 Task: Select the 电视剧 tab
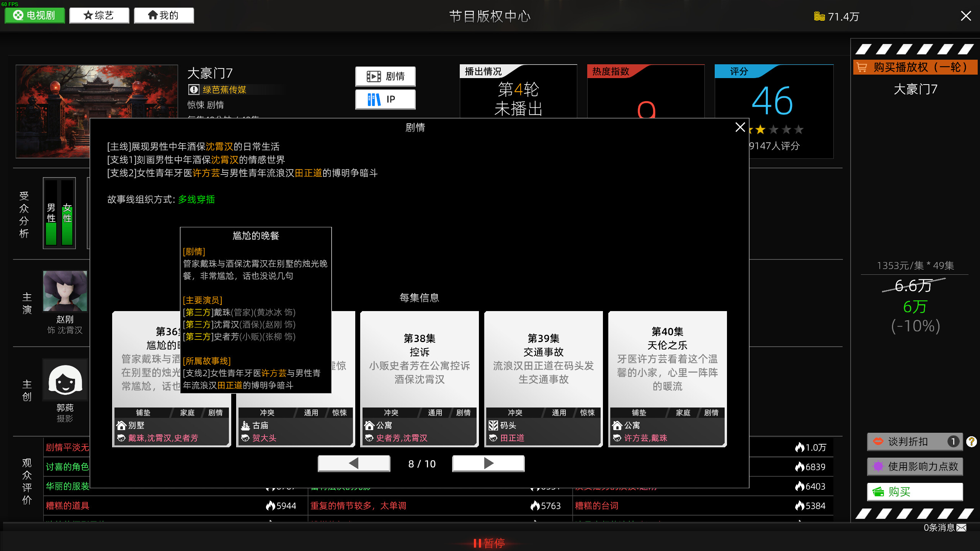point(34,15)
